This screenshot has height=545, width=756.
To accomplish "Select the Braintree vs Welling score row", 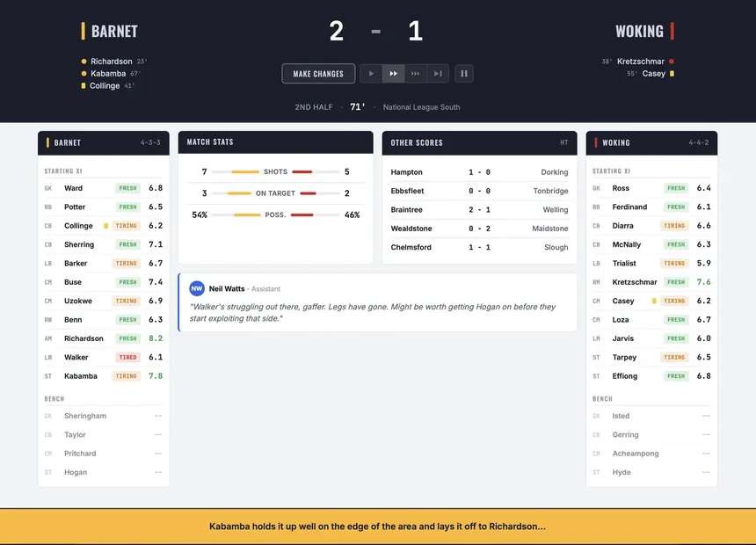I will click(479, 210).
